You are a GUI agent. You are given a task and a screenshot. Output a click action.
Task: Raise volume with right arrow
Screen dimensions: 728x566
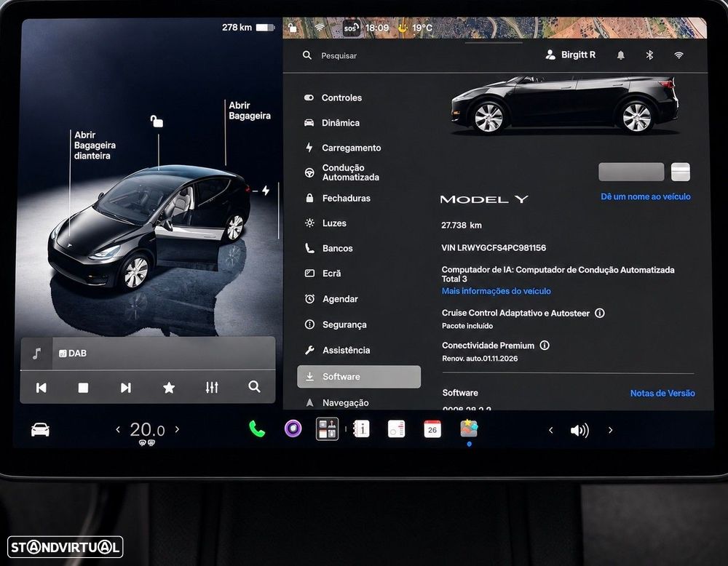[610, 431]
